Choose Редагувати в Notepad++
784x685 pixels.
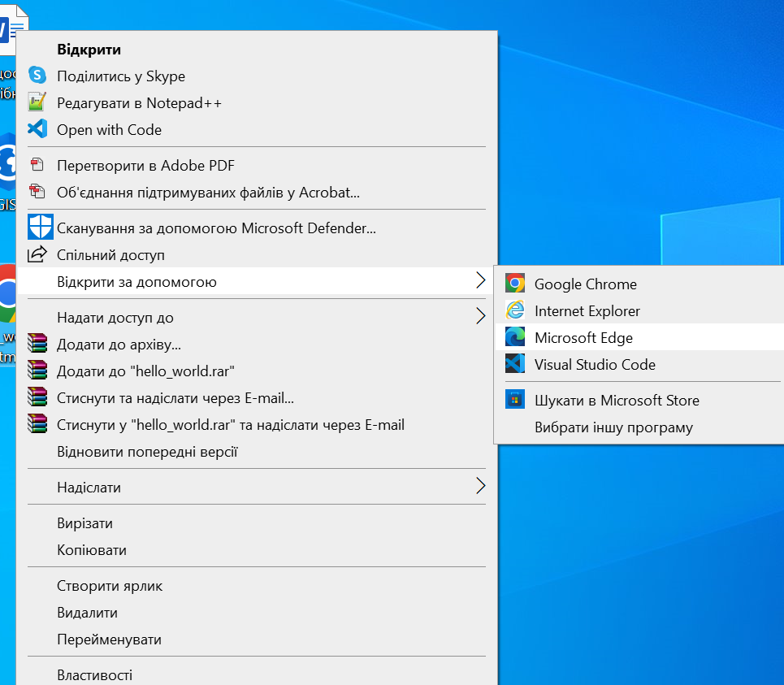258,103
